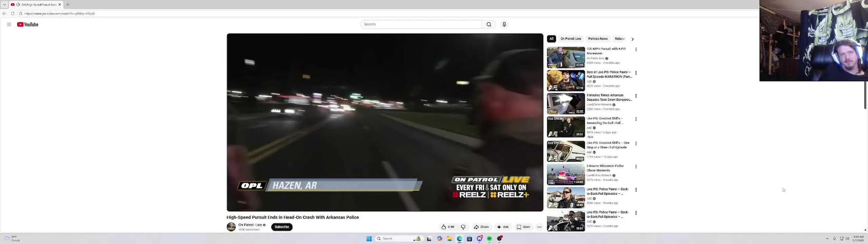Open more actions ellipsis under the video
868x244 pixels.
tap(539, 227)
